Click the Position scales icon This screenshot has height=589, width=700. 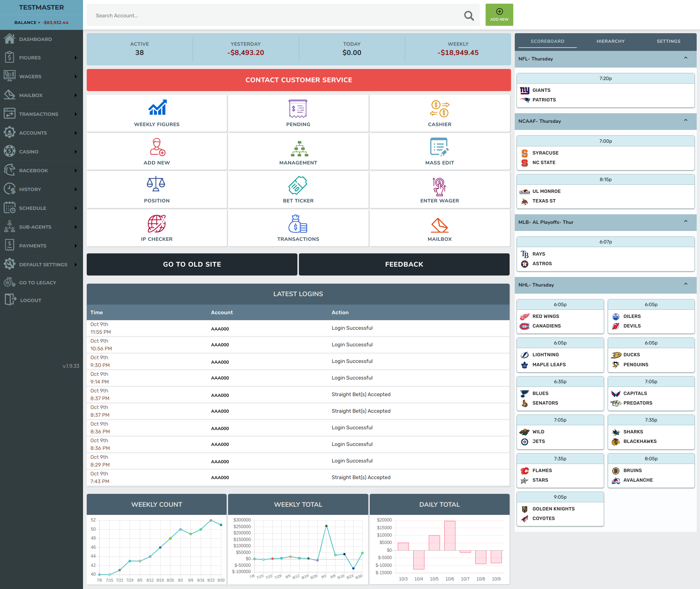pyautogui.click(x=156, y=184)
